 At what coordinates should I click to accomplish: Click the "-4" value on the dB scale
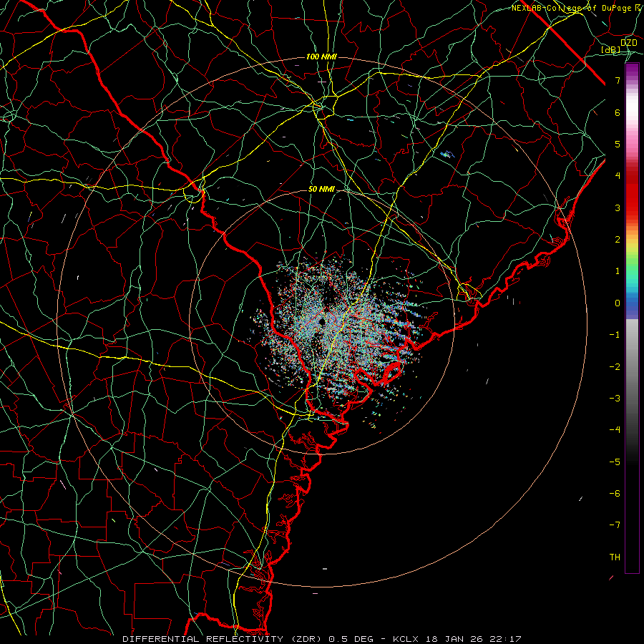click(615, 430)
